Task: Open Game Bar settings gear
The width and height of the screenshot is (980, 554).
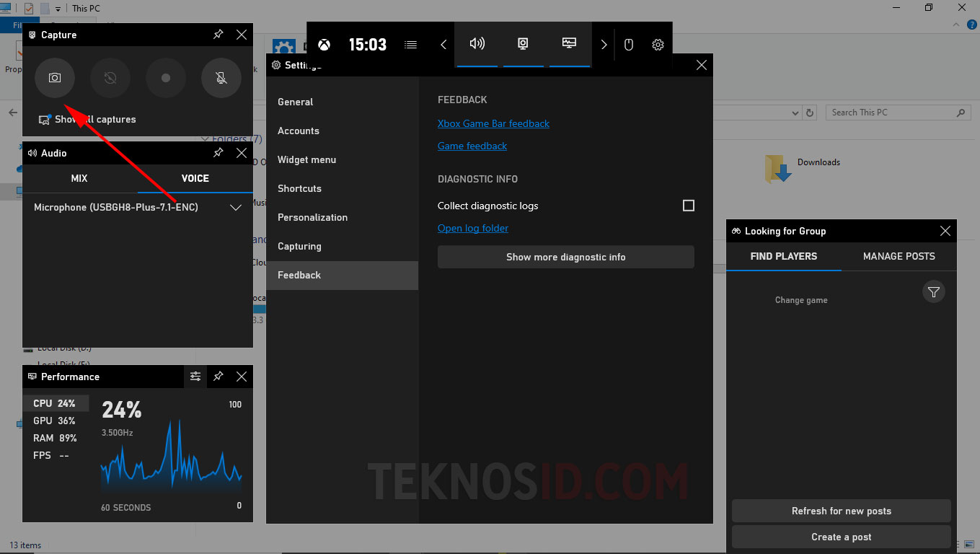Action: tap(658, 45)
